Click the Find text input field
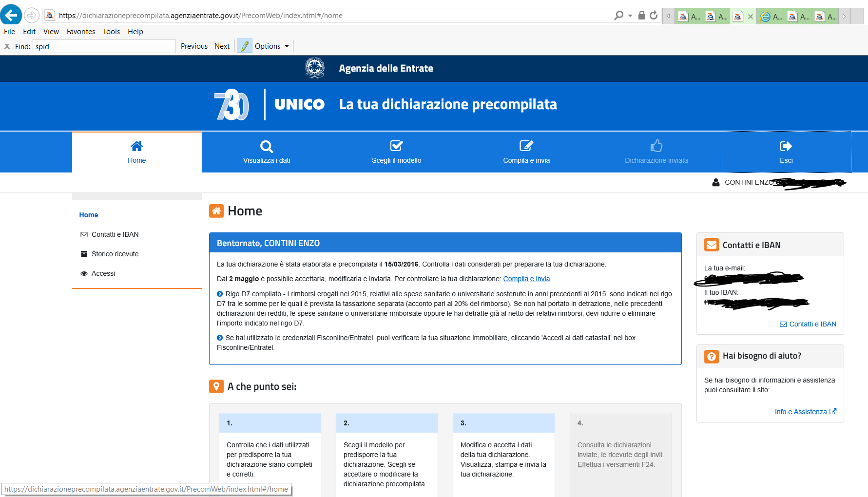The height and width of the screenshot is (497, 868). 104,46
